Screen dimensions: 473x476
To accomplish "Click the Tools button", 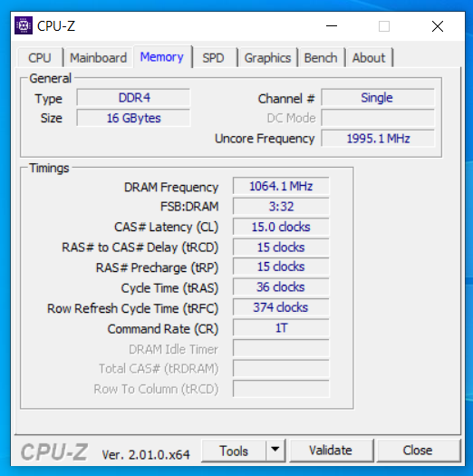I will click(x=234, y=451).
